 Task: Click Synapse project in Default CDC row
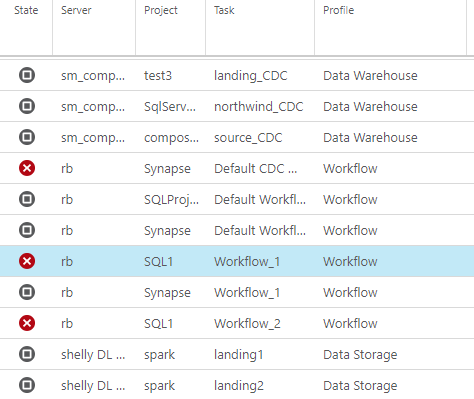pos(167,169)
